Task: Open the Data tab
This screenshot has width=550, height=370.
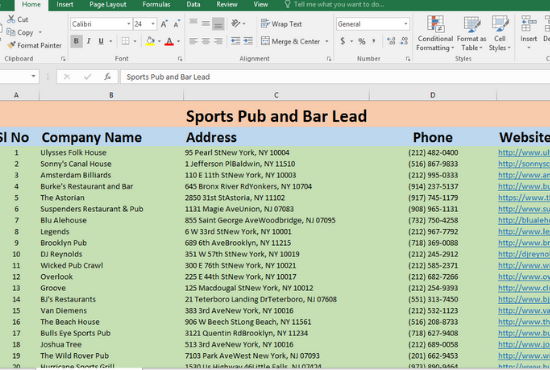Action: (x=193, y=5)
